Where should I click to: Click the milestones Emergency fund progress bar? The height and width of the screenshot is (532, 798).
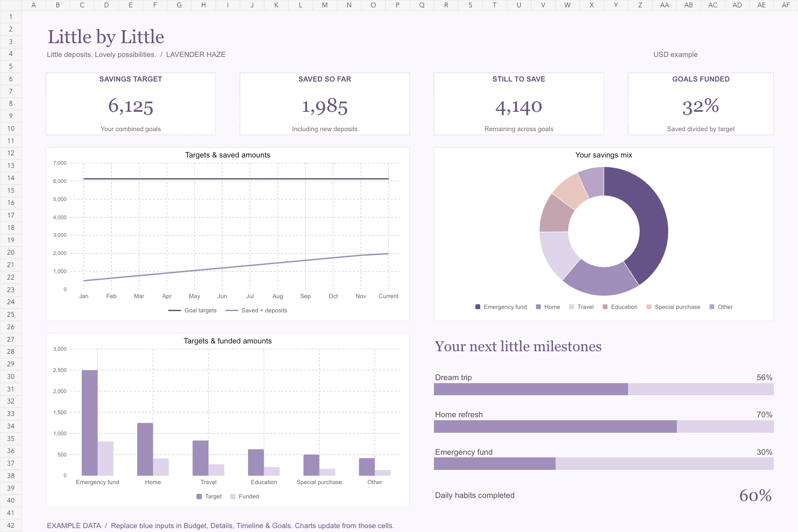click(604, 463)
